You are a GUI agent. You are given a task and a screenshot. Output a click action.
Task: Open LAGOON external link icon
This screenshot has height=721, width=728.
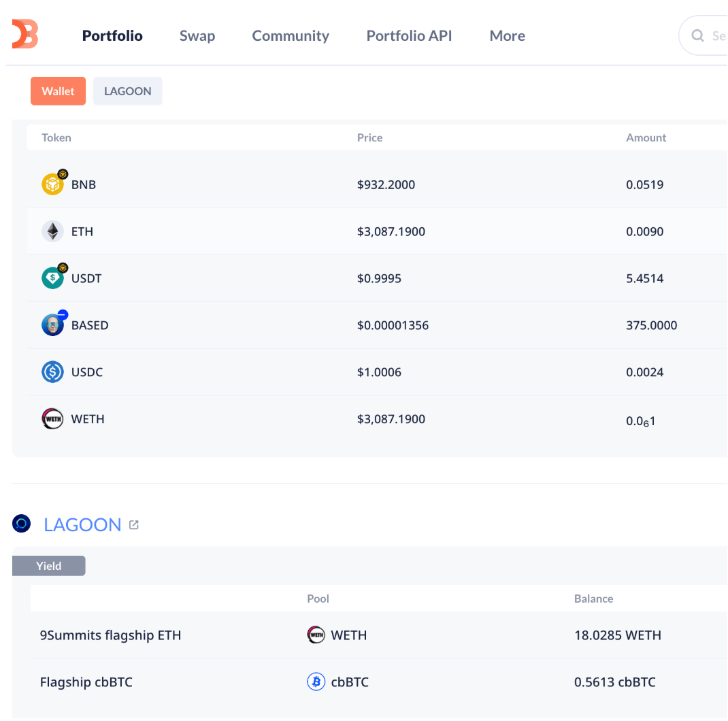click(x=134, y=524)
